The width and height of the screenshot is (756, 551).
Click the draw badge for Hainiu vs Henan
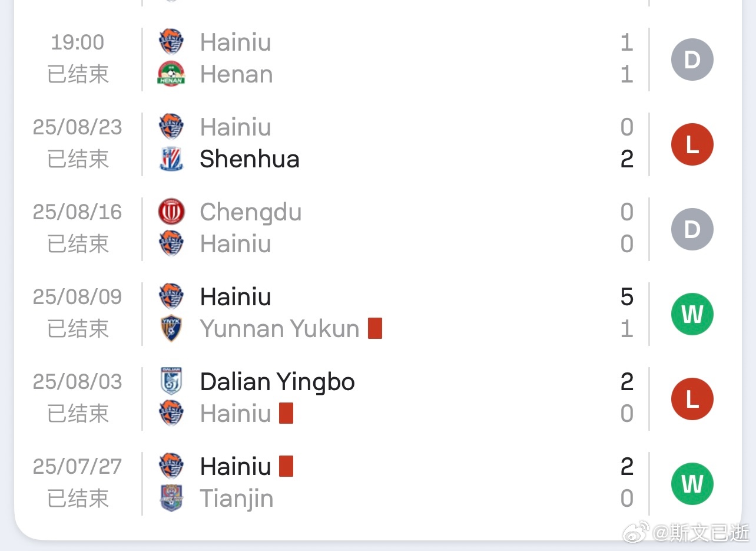pos(692,60)
